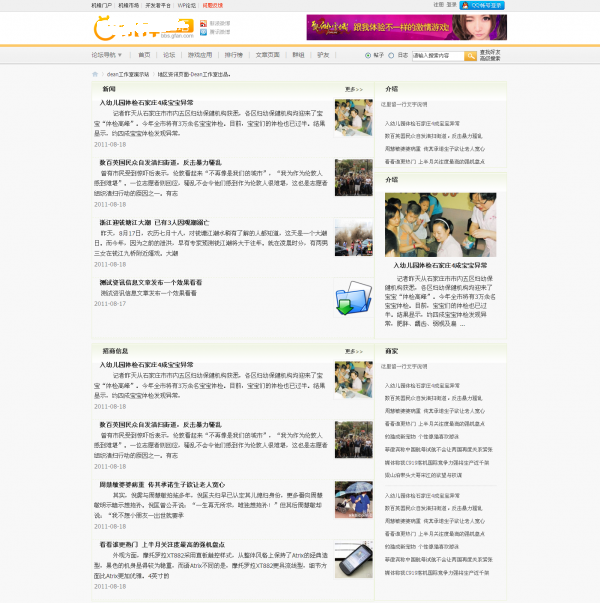
Task: Open street cleanup crowd thumbnail in 新闻 section
Action: (353, 178)
